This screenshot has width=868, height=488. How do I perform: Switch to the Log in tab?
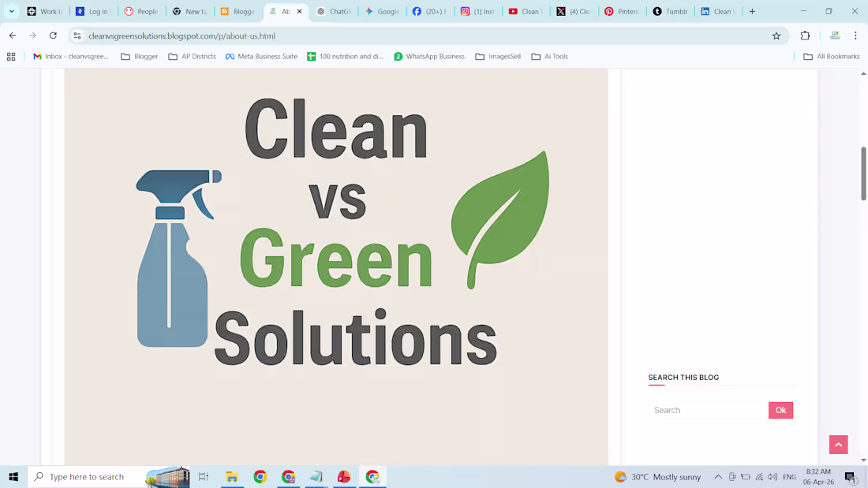[94, 11]
